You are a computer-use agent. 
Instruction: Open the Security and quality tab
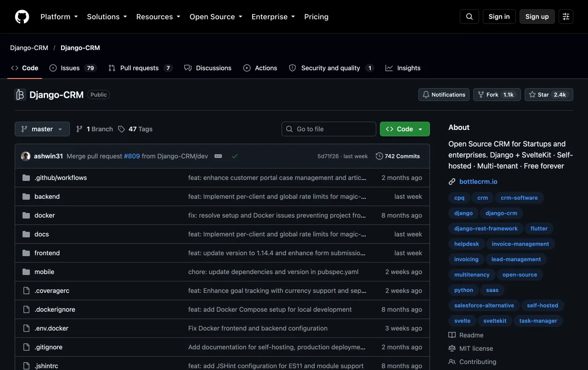point(331,68)
